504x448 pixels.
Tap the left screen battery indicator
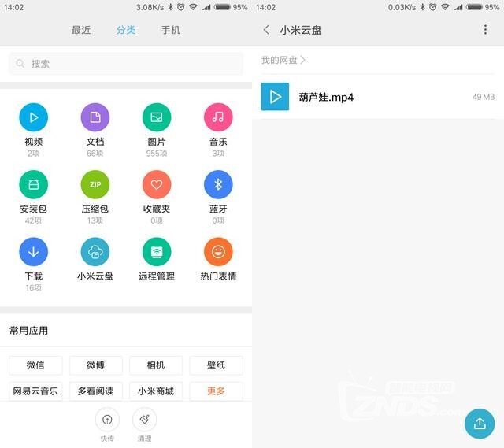point(222,7)
